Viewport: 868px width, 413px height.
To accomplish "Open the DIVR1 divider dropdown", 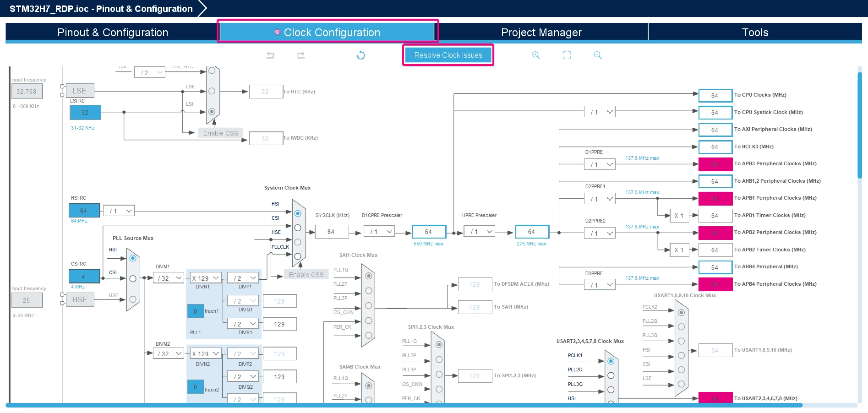I will 243,324.
